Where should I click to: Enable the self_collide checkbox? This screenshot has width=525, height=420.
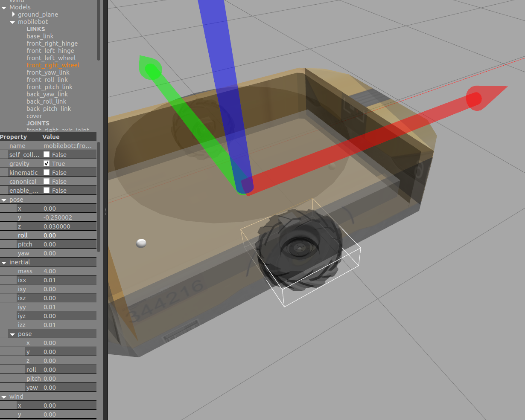(47, 154)
